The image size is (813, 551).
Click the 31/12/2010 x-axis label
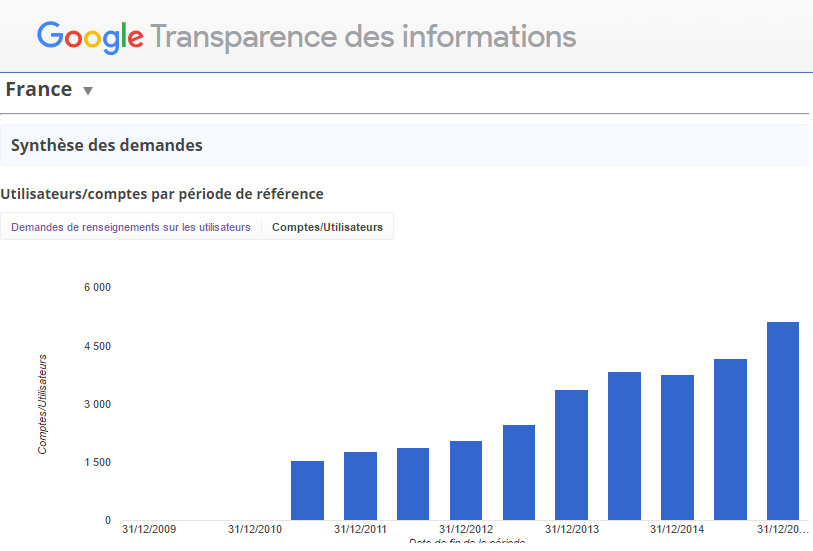coord(255,529)
